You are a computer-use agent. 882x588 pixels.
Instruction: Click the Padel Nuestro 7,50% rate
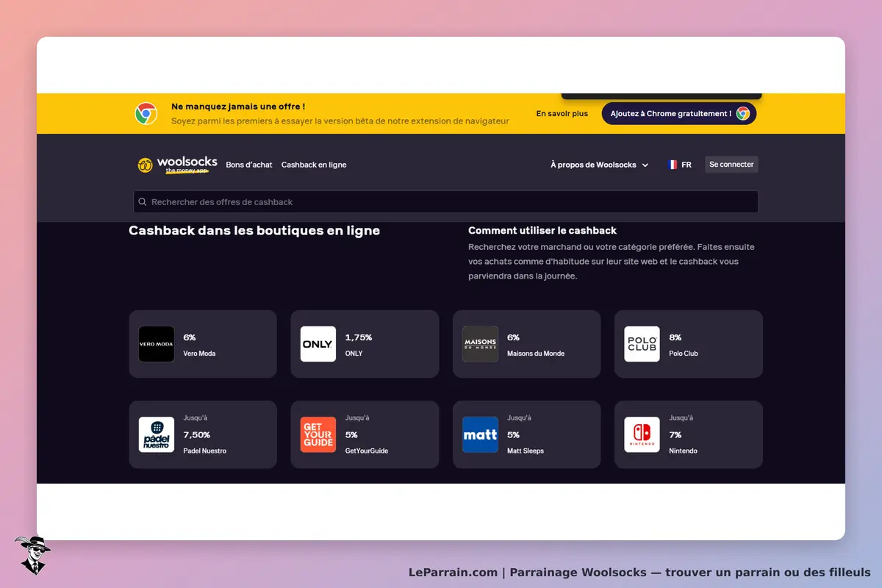click(197, 434)
